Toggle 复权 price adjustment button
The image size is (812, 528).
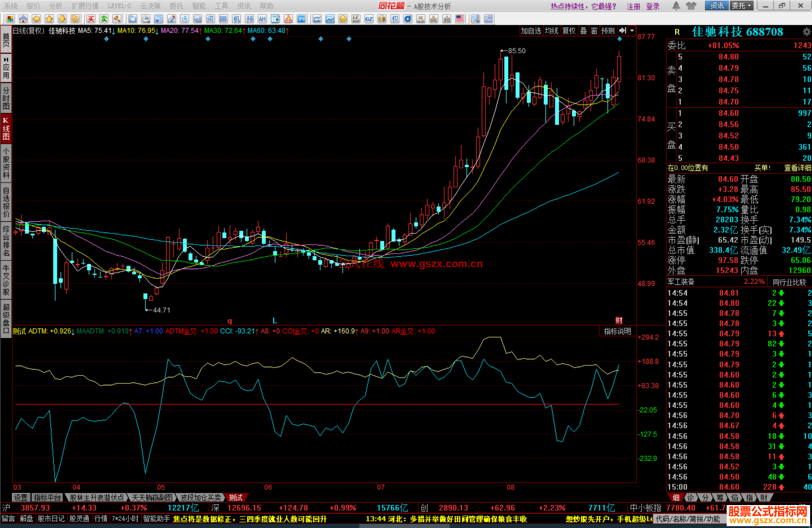click(x=569, y=31)
